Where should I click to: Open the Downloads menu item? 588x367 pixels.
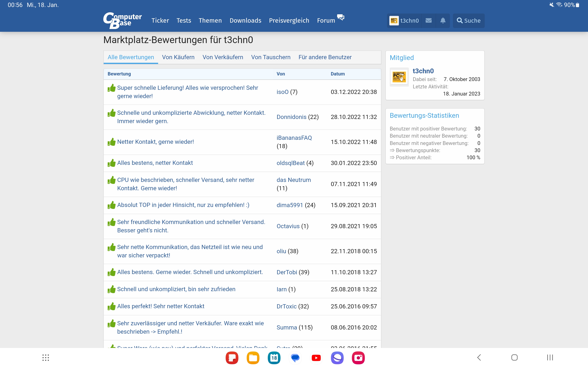click(x=245, y=20)
